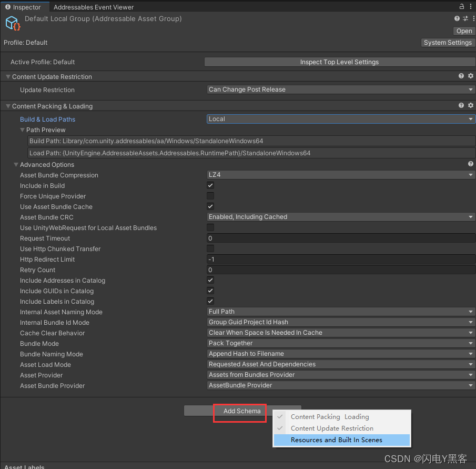
Task: Click the gear icon for Content Packing & Loading
Action: (x=470, y=106)
